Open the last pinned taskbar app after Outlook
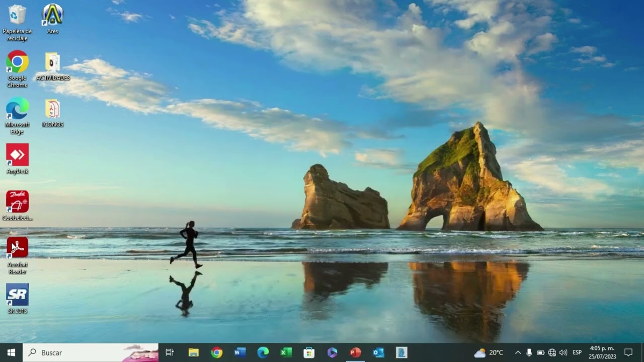The image size is (644, 362). 401,352
